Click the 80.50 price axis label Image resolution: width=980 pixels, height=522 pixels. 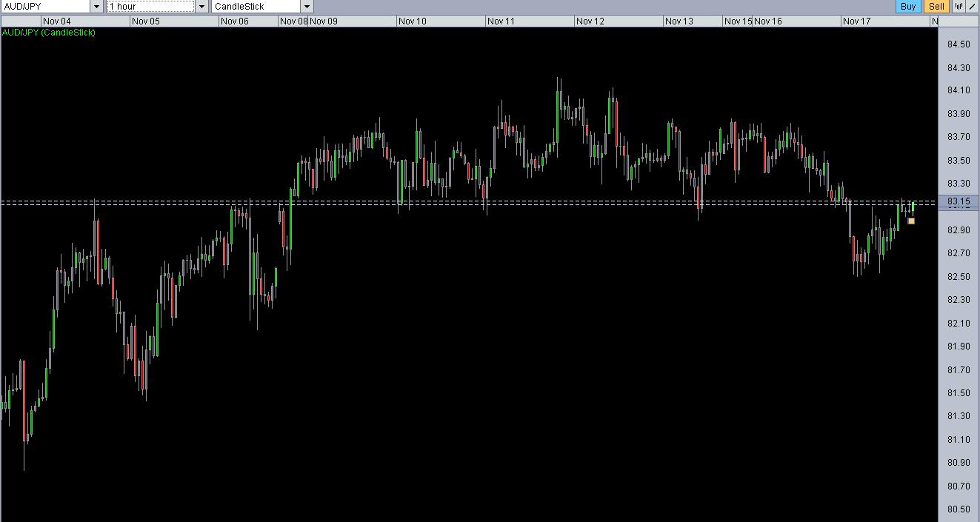[959, 509]
